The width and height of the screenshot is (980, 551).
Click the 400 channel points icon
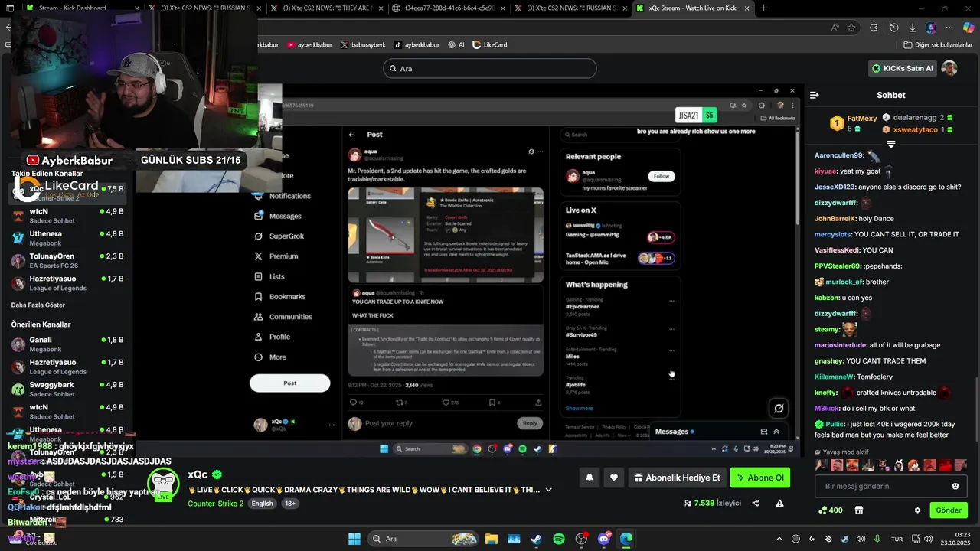(x=831, y=510)
